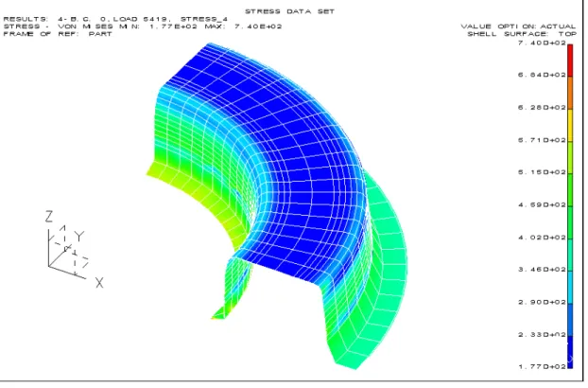This screenshot has width=588, height=388.
Task: Click the RESULTS header line
Action: tap(115, 19)
